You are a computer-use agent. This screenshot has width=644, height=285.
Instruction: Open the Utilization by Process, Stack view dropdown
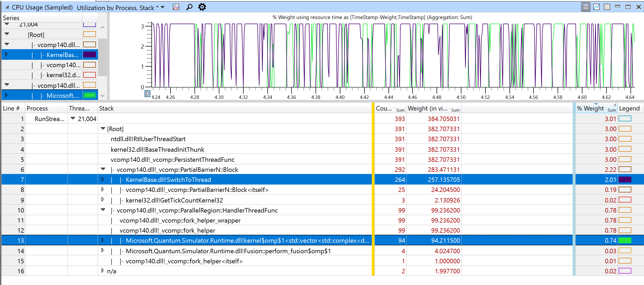pyautogui.click(x=163, y=7)
